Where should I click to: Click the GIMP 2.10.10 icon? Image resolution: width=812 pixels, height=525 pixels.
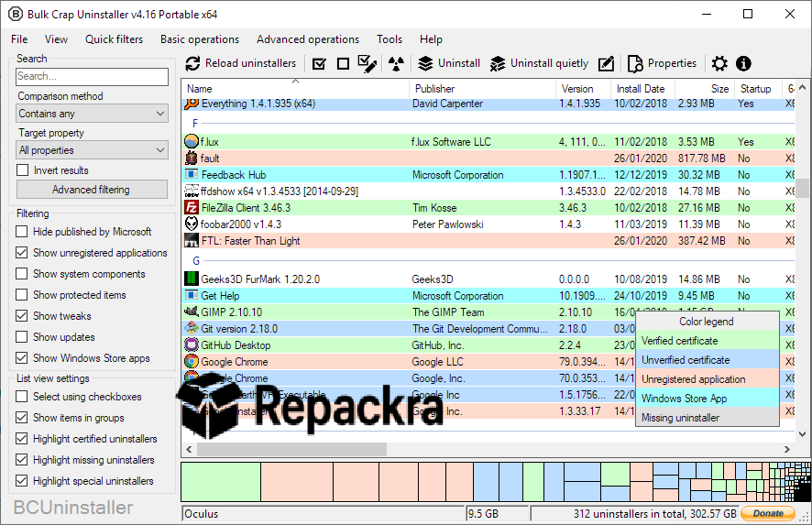[x=192, y=312]
